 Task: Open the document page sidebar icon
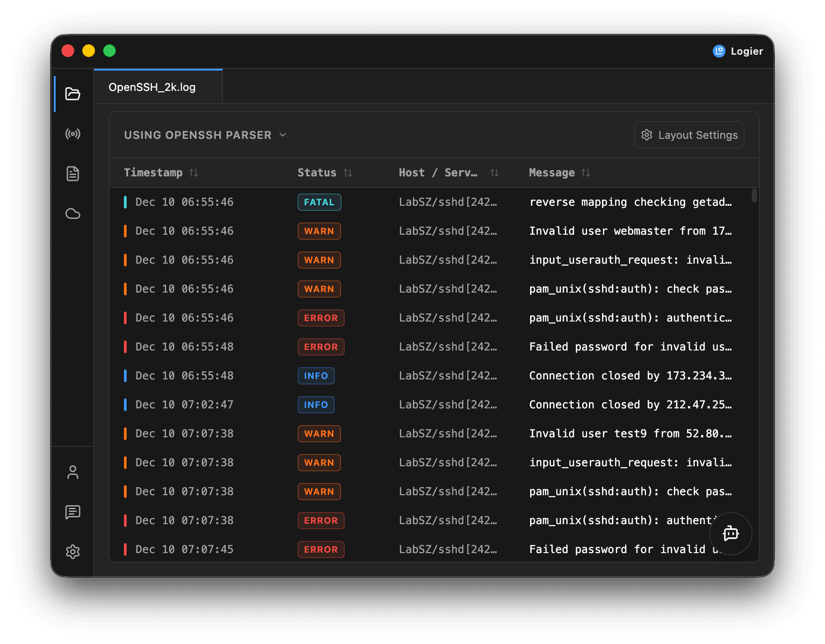point(72,174)
